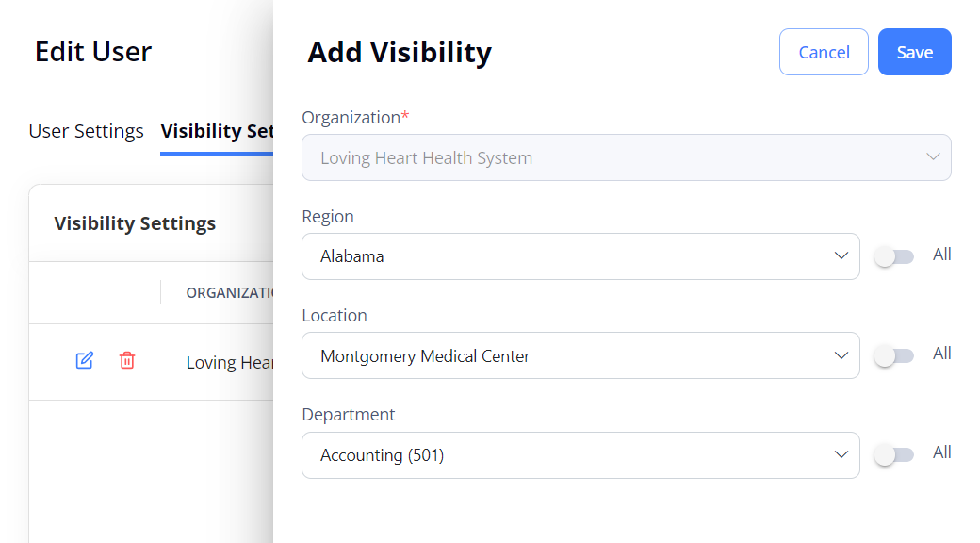Click chevron arrow in Department field
The height and width of the screenshot is (543, 980).
841,454
